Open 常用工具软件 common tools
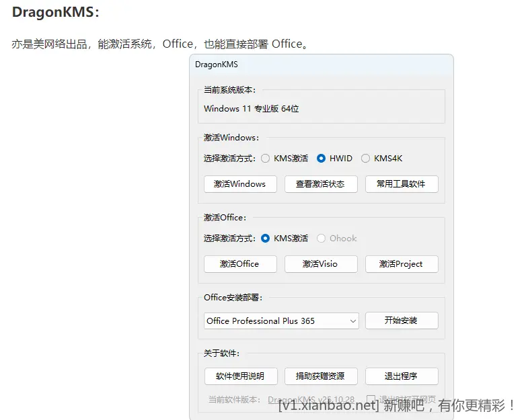This screenshot has width=526, height=420. tap(402, 184)
